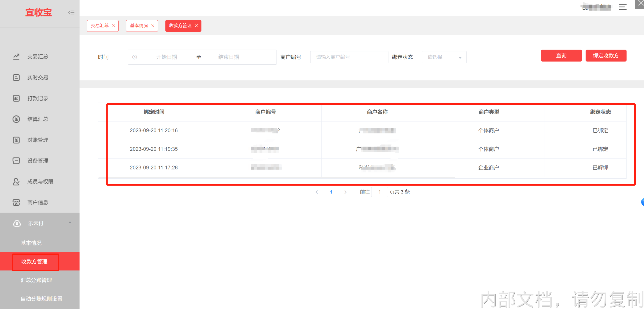644x309 pixels.
Task: Focus the 商户编号 input field
Action: click(349, 57)
